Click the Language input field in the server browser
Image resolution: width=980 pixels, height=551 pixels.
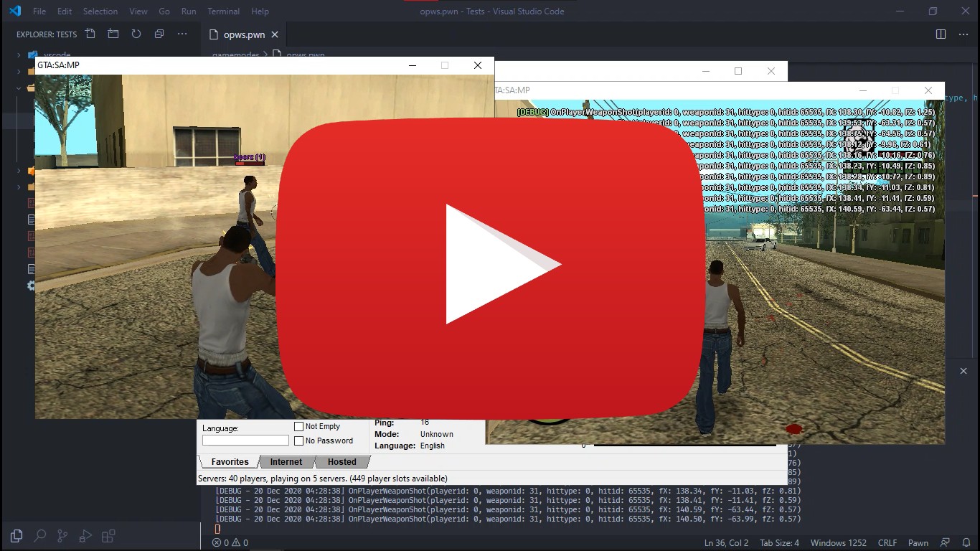[x=244, y=439]
